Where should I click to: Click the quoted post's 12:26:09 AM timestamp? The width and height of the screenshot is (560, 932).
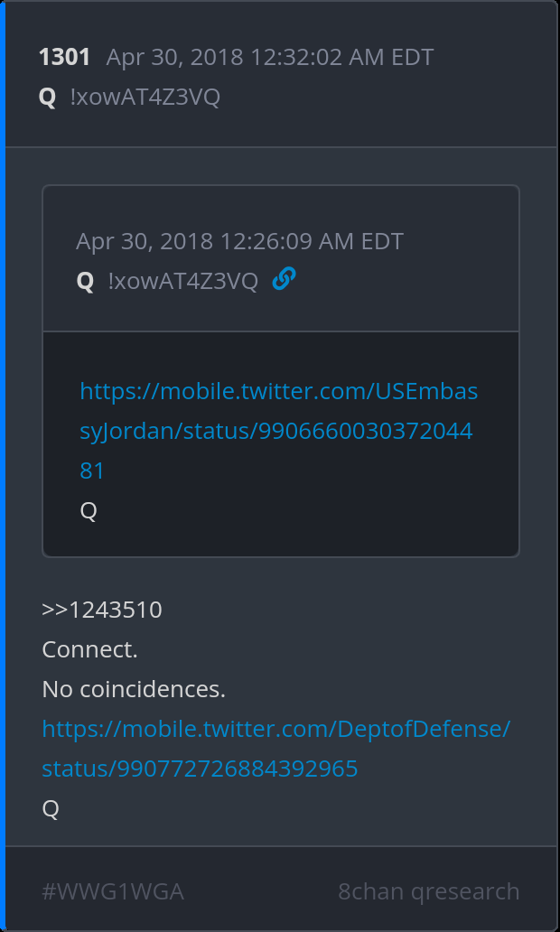click(x=239, y=242)
